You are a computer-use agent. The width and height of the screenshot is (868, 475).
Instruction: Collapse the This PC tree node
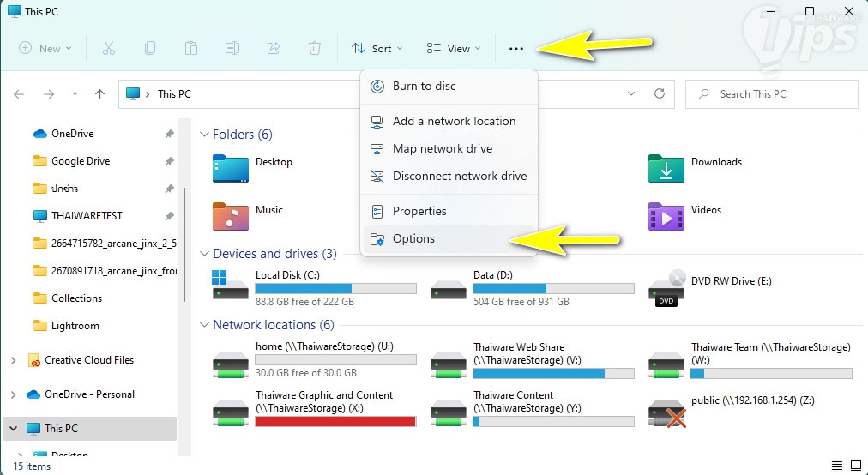(x=13, y=429)
